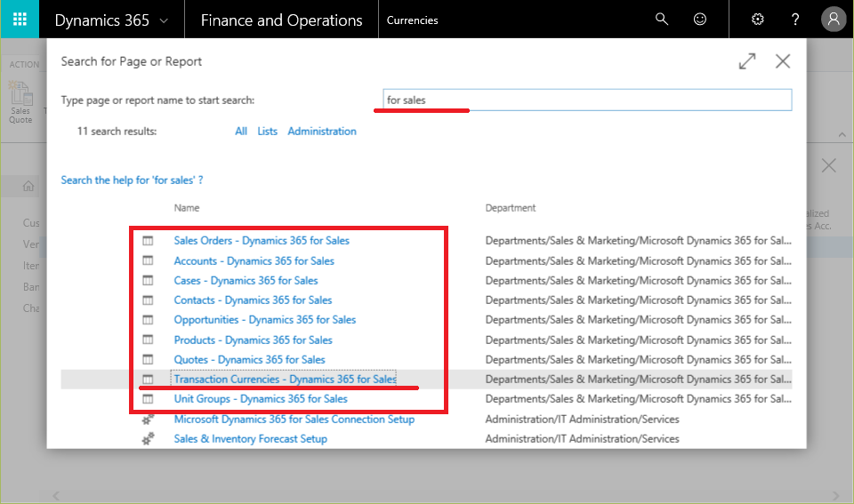Close the background page panel with X

tap(829, 165)
